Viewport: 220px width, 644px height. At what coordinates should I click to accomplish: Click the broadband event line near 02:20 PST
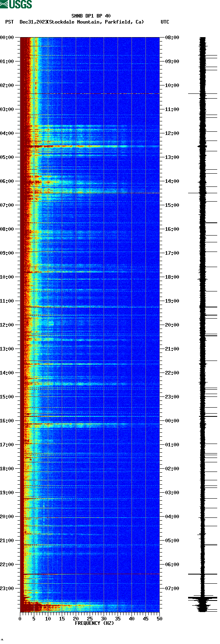90,94
